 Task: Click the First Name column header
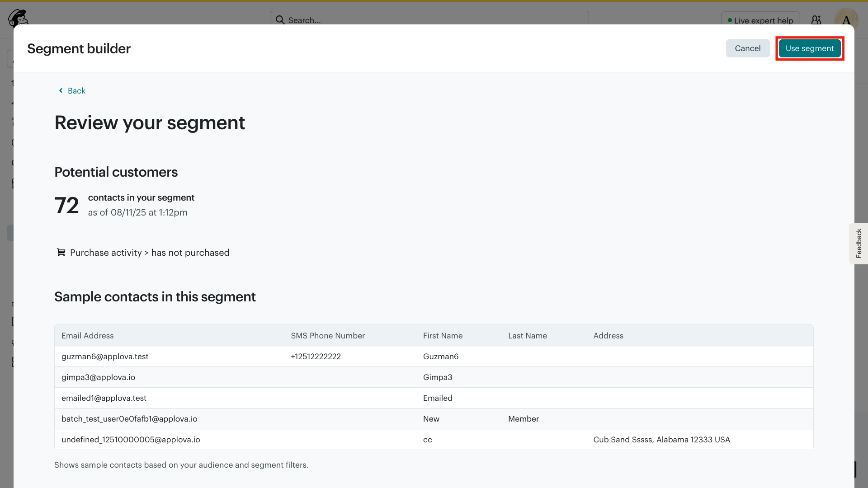pos(443,336)
